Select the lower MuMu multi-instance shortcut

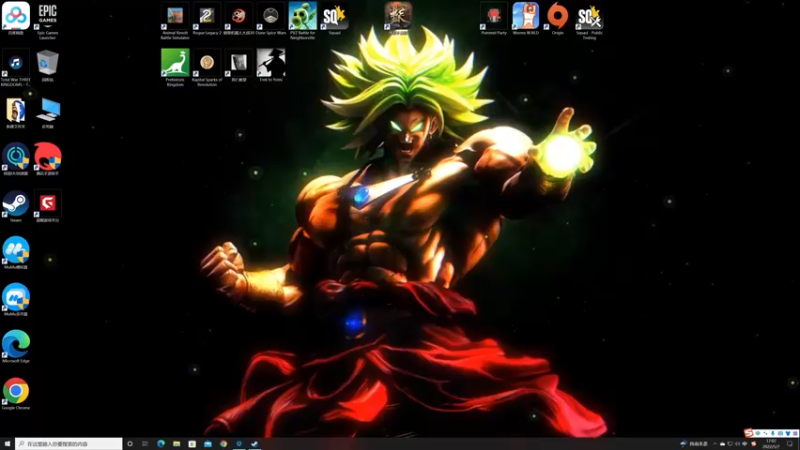pyautogui.click(x=16, y=299)
